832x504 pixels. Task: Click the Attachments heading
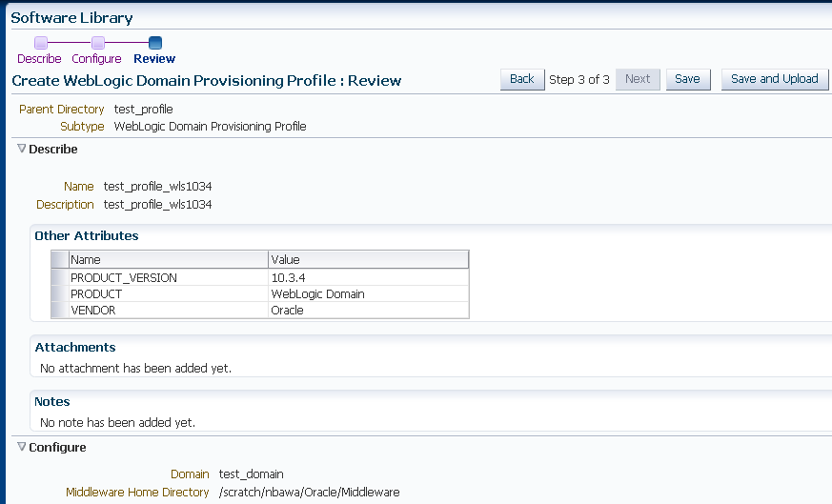click(75, 348)
